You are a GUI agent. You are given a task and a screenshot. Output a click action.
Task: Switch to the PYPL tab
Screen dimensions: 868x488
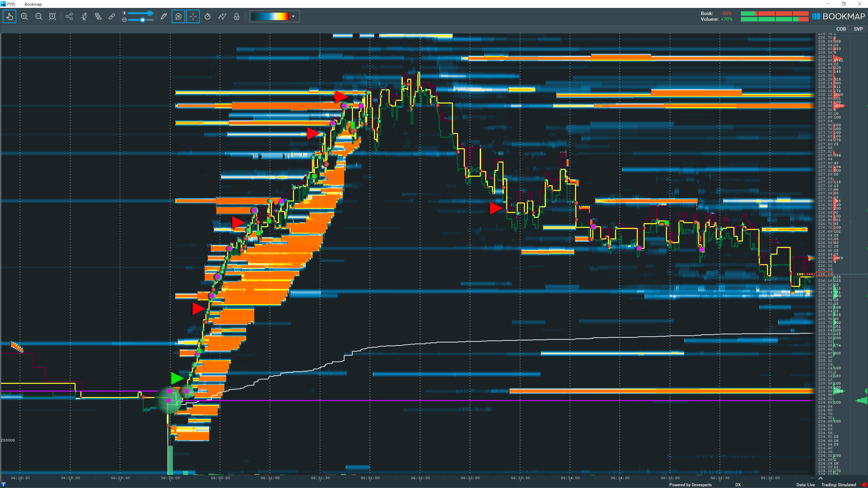[x=11, y=4]
